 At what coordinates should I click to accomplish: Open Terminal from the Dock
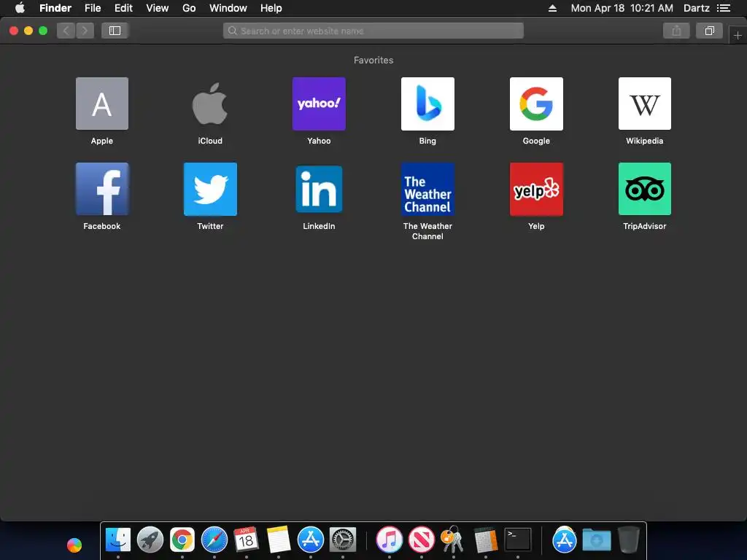pyautogui.click(x=517, y=540)
